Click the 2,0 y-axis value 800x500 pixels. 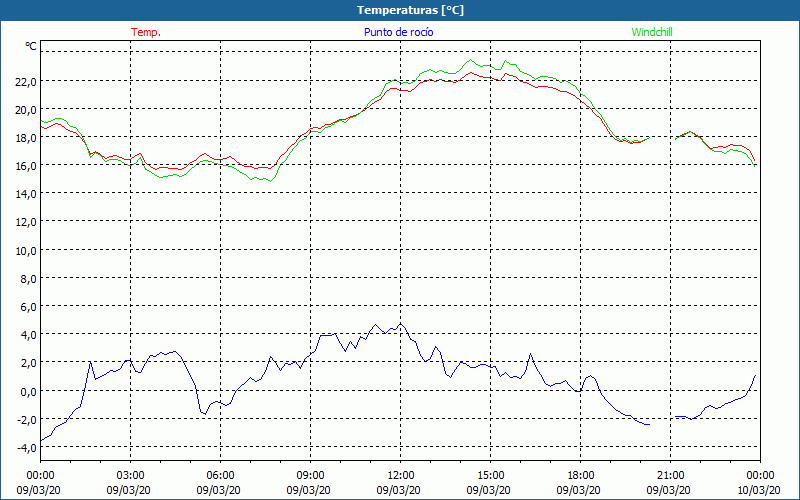pos(28,363)
